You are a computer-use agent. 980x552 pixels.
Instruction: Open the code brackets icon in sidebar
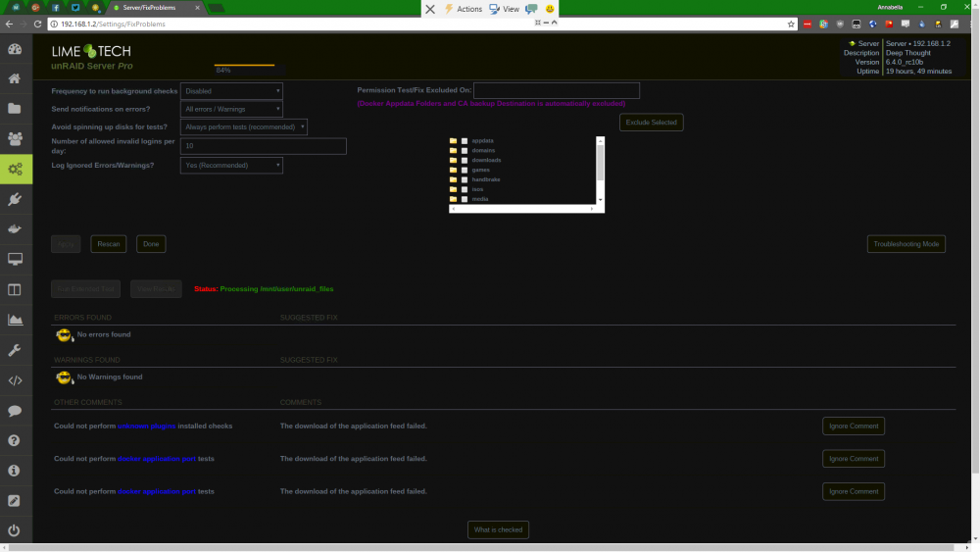pyautogui.click(x=15, y=380)
